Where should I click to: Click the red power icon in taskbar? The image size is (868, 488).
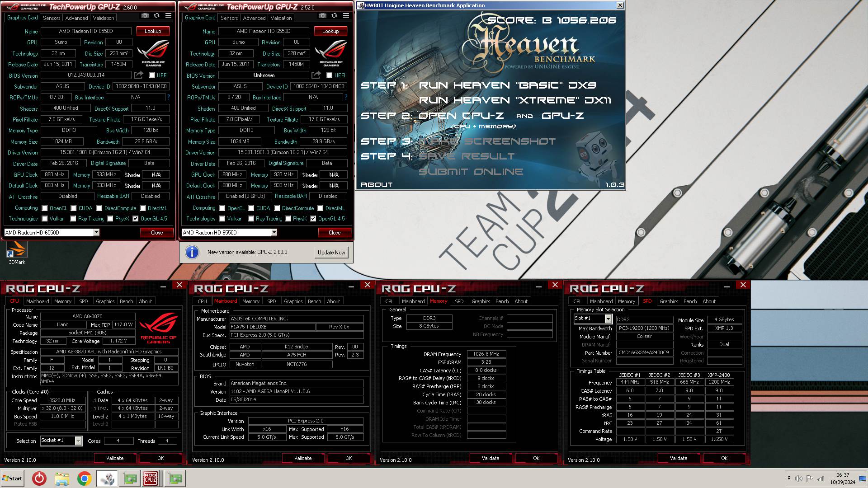point(39,479)
